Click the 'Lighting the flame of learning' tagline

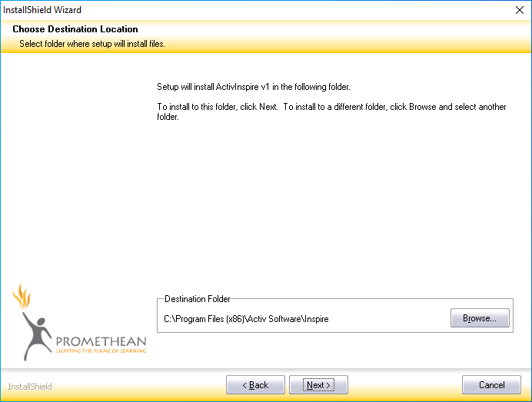click(x=101, y=350)
